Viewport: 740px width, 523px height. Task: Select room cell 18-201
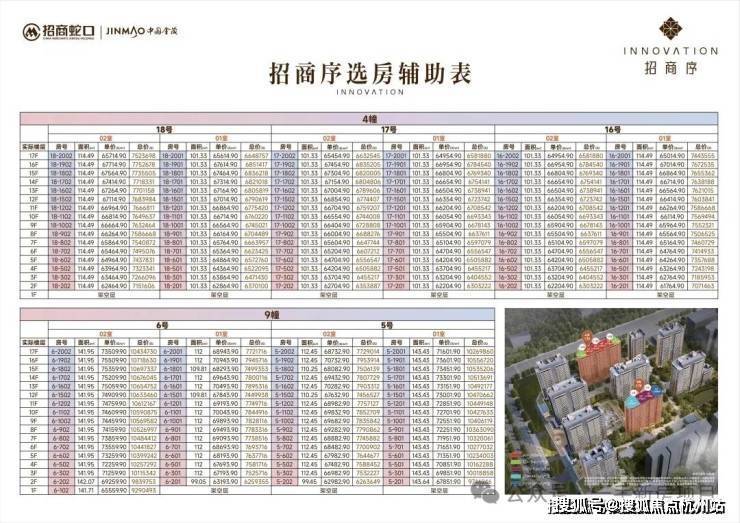173,286
